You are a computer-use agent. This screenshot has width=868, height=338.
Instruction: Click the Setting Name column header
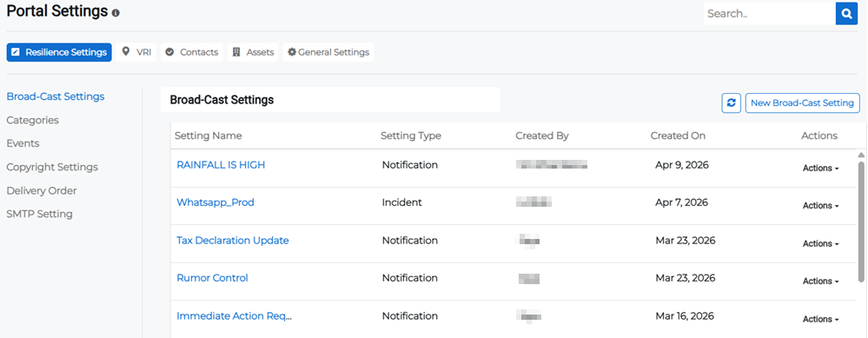(209, 136)
